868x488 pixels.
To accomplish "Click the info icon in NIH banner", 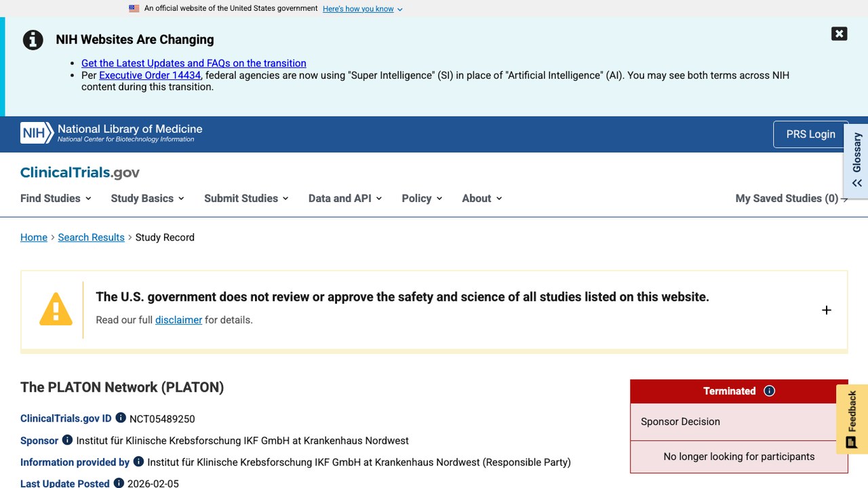I will tap(33, 40).
